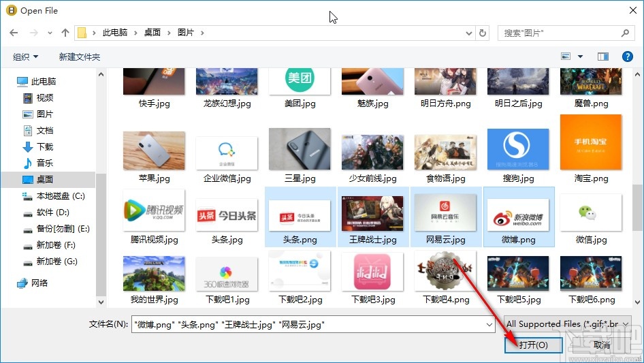
Task: Select the 腾讯视频.jpg file
Action: pyautogui.click(x=154, y=217)
